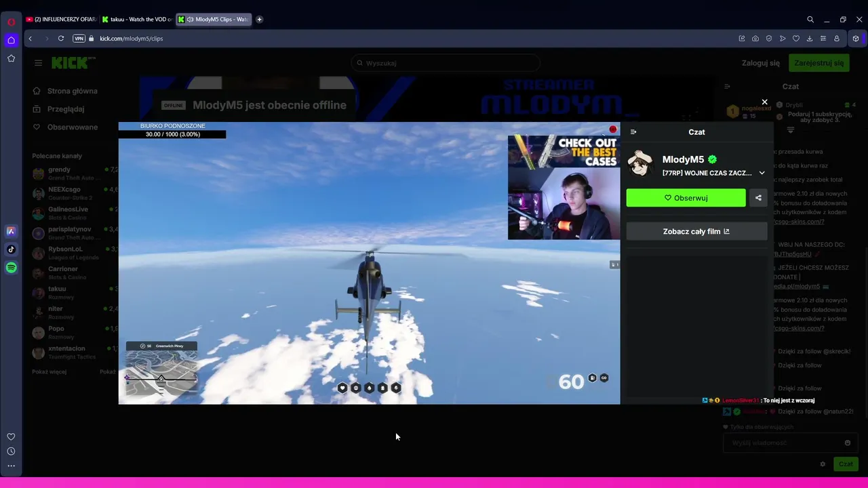
Task: Take a snapshot with camera icon
Action: [755, 39]
